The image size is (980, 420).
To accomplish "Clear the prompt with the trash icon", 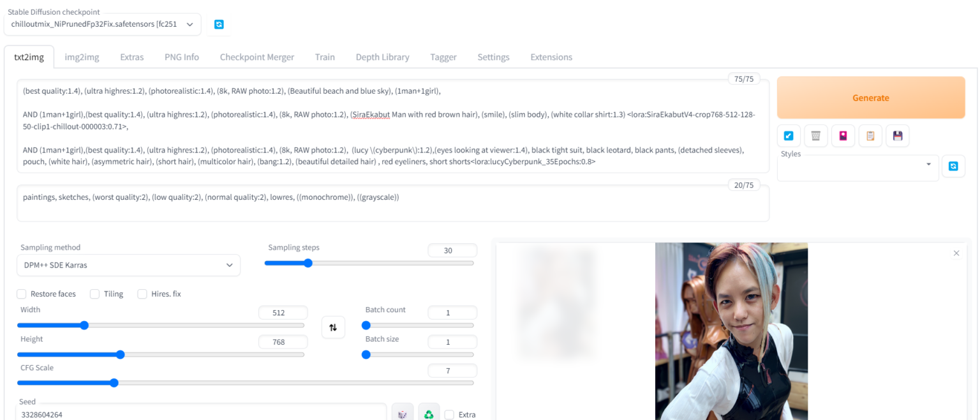I will click(x=815, y=135).
